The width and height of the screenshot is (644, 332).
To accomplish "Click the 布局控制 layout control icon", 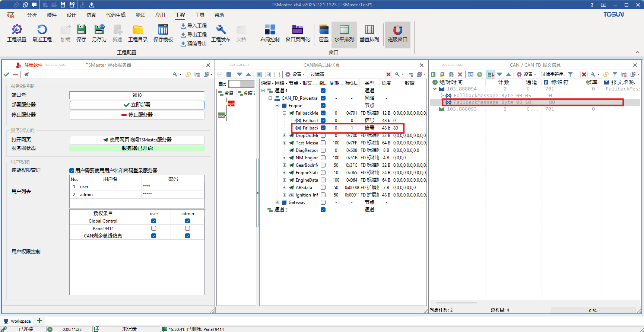I will (270, 33).
